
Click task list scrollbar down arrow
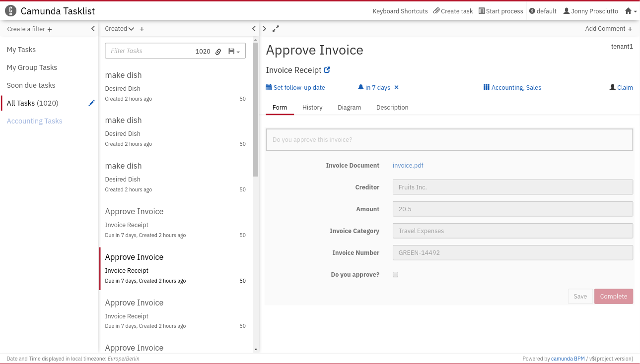[x=256, y=350]
